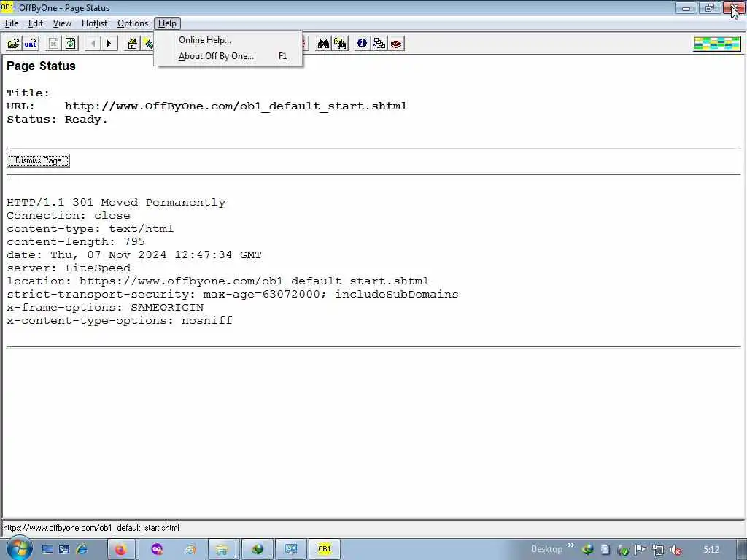The image size is (747, 560).
Task: Click the muted volume tray icon
Action: pyautogui.click(x=676, y=550)
